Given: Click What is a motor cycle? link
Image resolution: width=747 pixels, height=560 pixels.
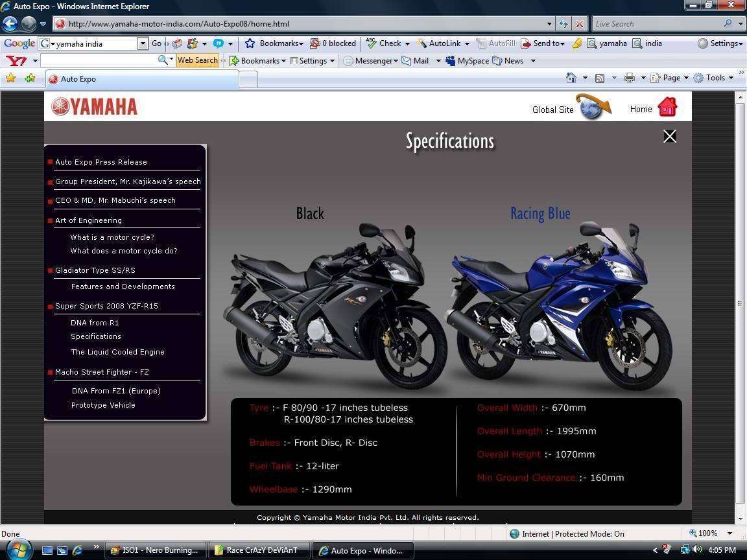Looking at the screenshot, I should (x=112, y=237).
